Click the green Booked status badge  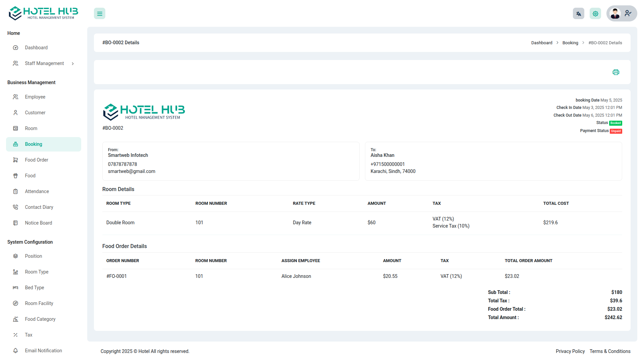click(x=615, y=123)
